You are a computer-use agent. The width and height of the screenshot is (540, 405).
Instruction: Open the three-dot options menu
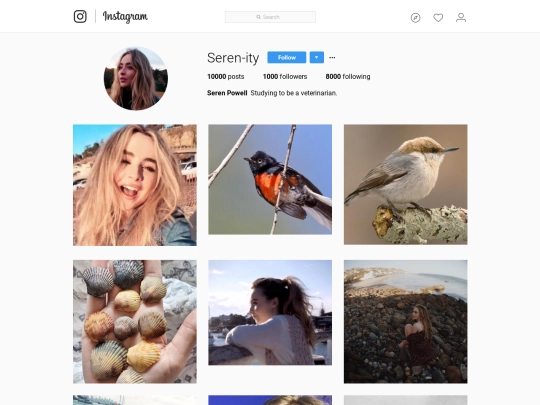(x=332, y=58)
